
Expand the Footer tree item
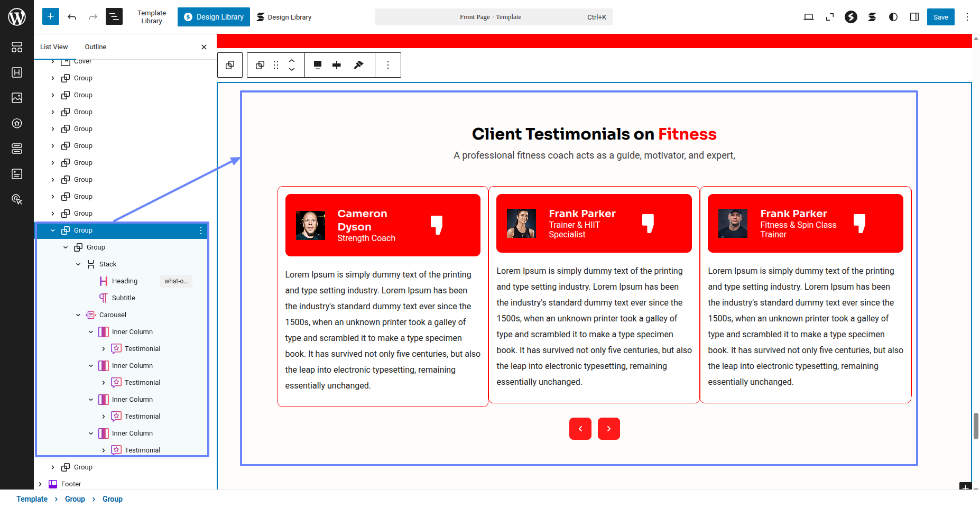(40, 484)
